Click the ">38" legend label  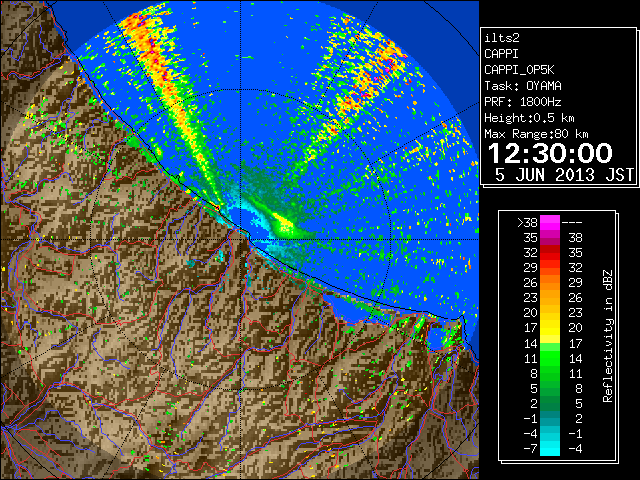click(527, 222)
